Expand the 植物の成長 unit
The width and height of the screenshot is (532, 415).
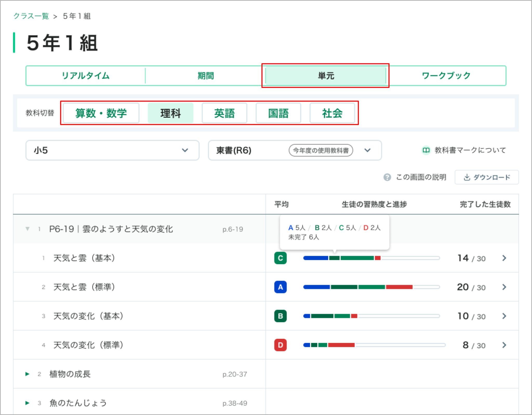click(27, 374)
